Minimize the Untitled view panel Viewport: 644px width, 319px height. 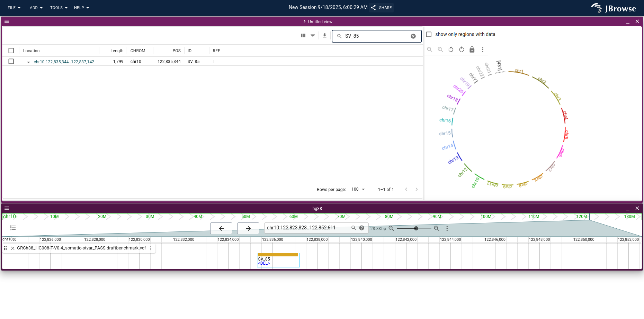tap(628, 21)
